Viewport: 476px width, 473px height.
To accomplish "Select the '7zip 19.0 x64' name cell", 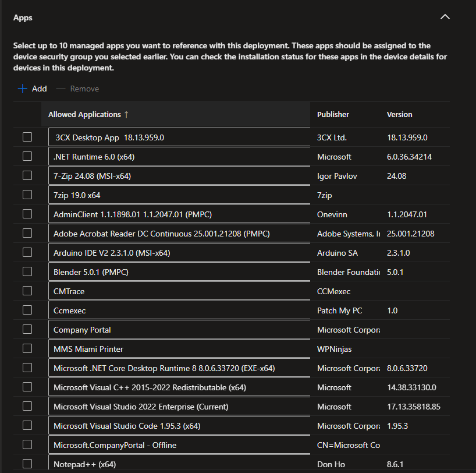I will coord(179,195).
